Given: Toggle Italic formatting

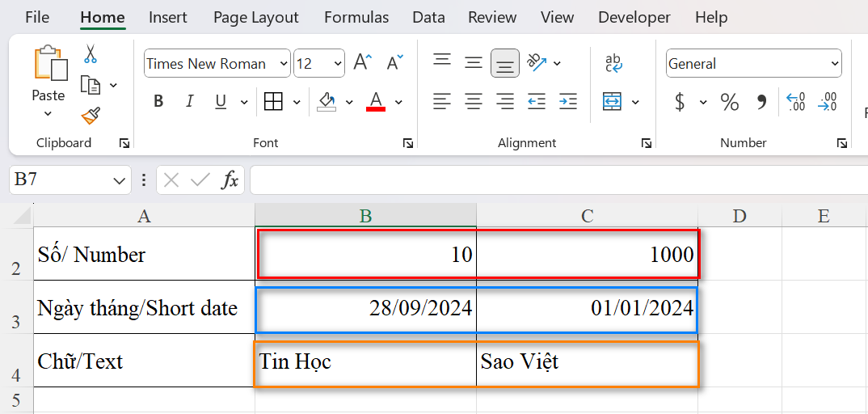Looking at the screenshot, I should coord(190,102).
